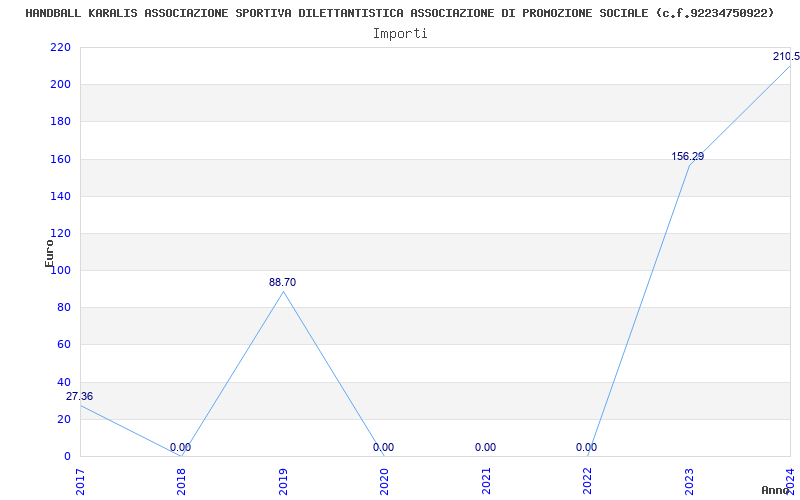Click the 2021 x-axis year label

(x=486, y=482)
